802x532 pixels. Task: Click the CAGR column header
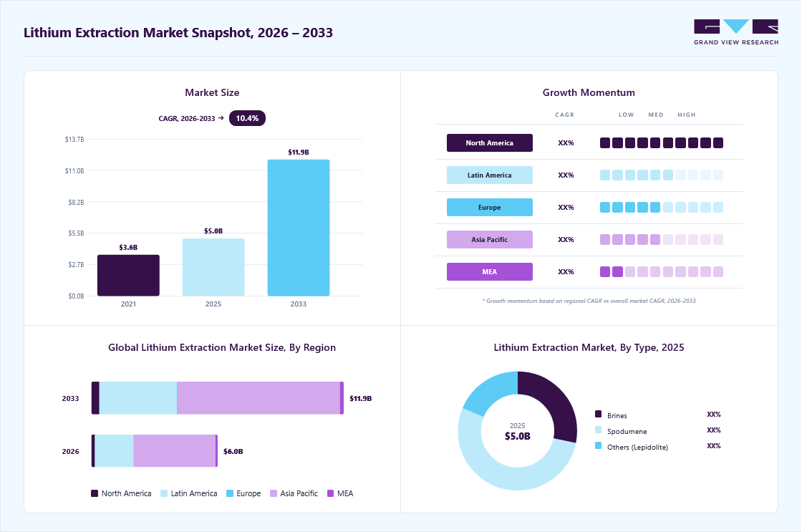point(565,115)
